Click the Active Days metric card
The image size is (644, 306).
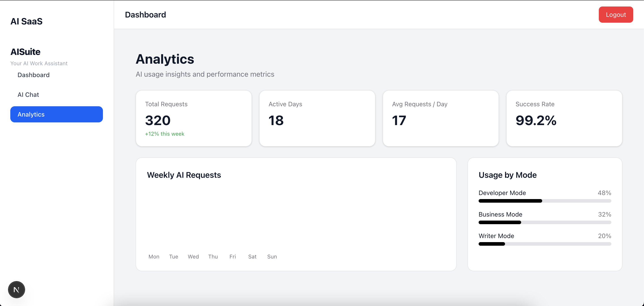coord(317,118)
